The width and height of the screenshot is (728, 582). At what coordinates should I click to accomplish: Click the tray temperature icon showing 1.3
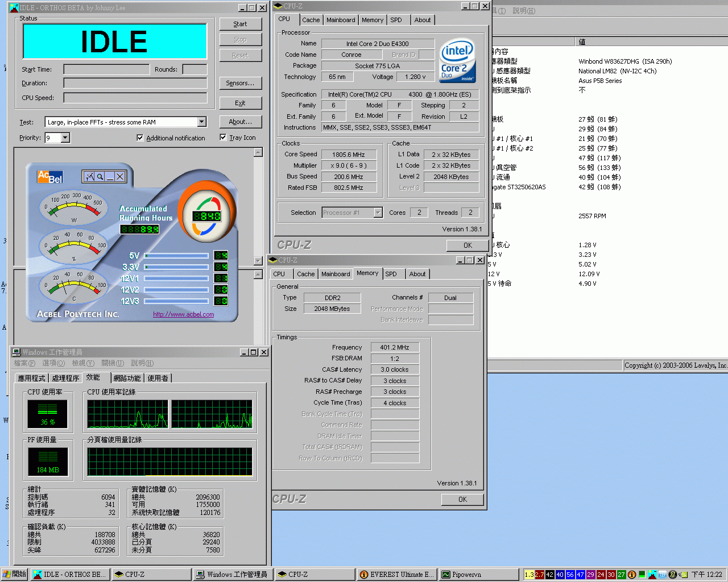529,575
